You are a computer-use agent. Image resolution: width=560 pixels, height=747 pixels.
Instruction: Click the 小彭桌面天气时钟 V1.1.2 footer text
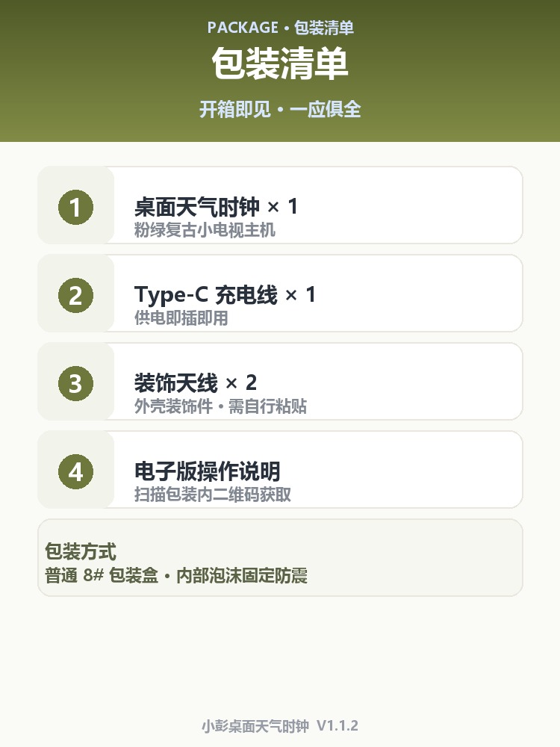280,726
